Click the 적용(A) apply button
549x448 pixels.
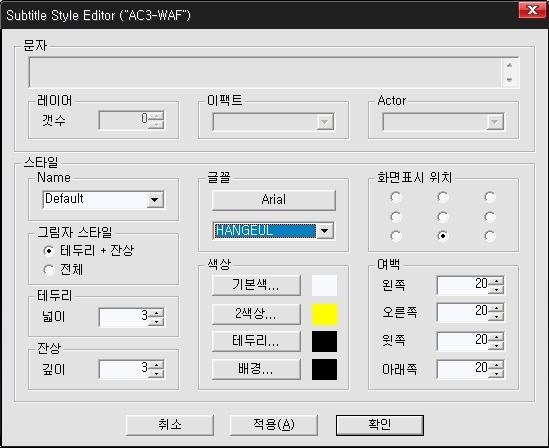[x=273, y=425]
